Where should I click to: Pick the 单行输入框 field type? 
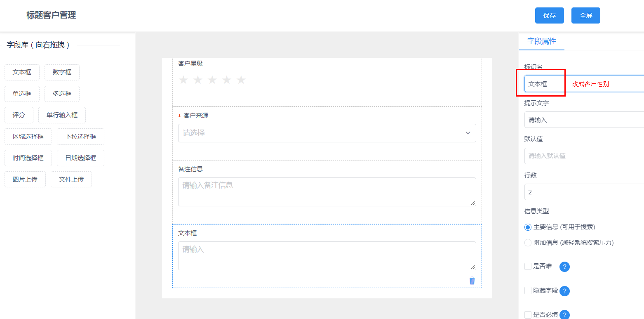[62, 115]
